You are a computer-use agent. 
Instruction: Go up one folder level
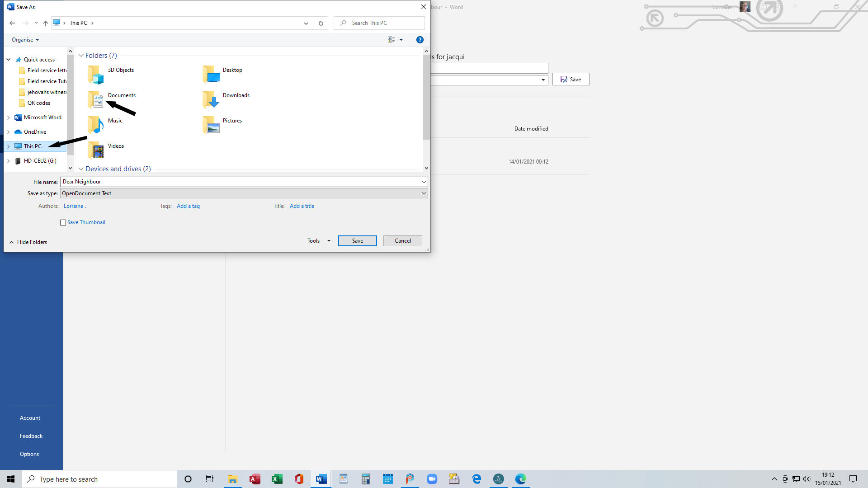46,23
